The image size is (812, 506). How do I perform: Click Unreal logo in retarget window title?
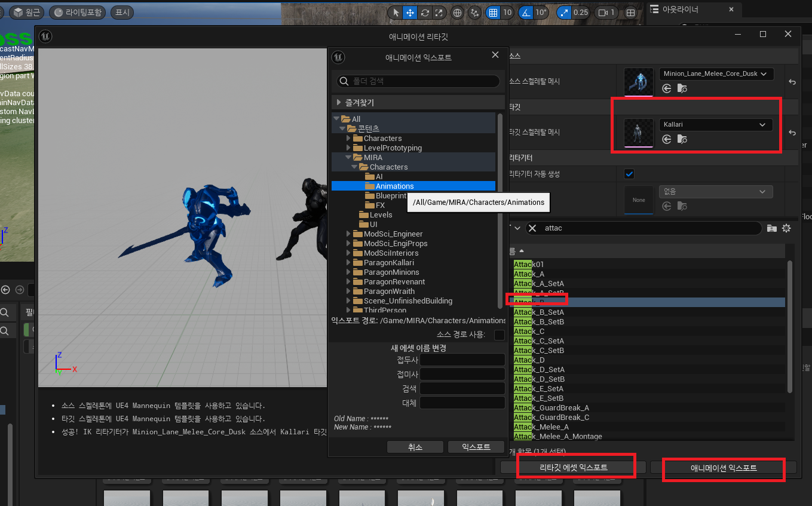point(45,37)
